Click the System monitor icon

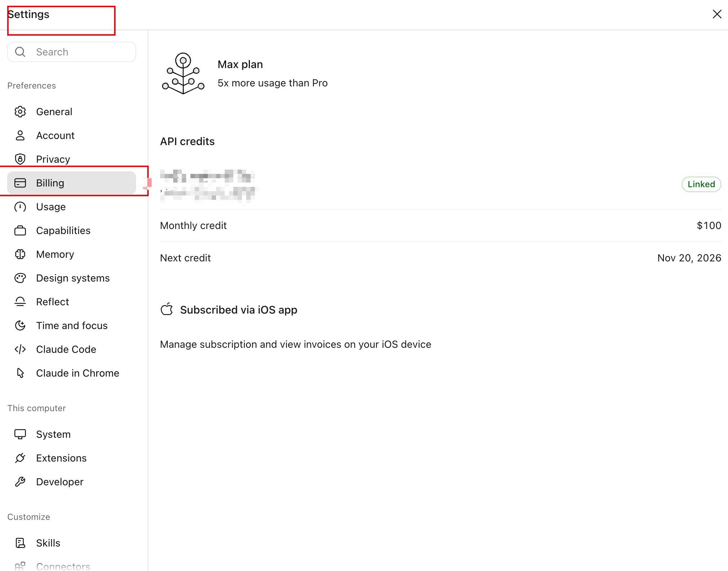[20, 434]
